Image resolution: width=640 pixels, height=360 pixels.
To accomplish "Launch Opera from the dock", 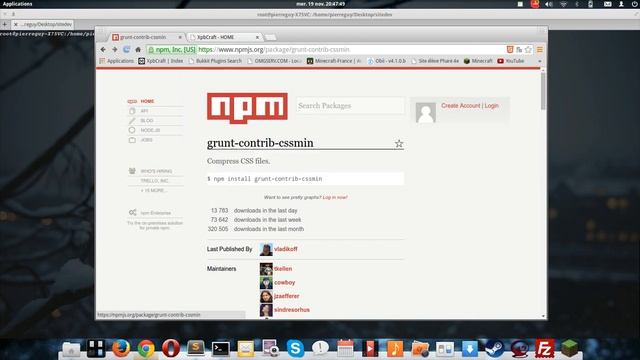I will (x=171, y=349).
